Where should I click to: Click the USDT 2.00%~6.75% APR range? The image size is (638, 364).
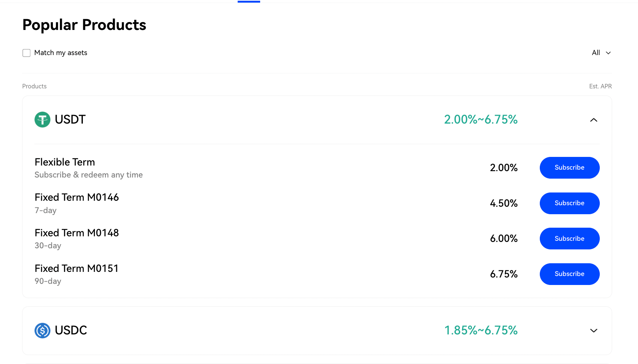pyautogui.click(x=481, y=120)
